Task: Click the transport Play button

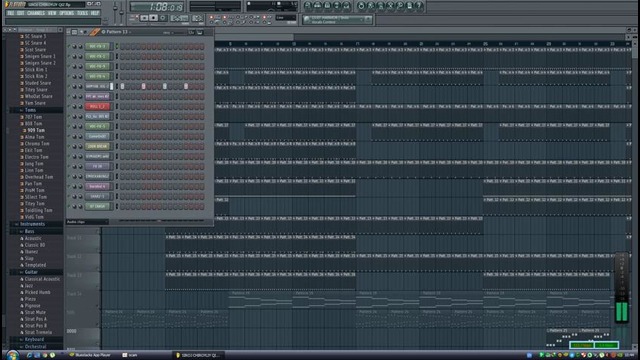Action: pyautogui.click(x=144, y=18)
